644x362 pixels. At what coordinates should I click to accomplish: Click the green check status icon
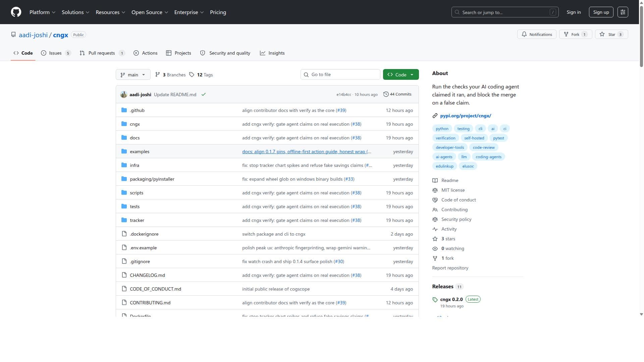(x=203, y=95)
